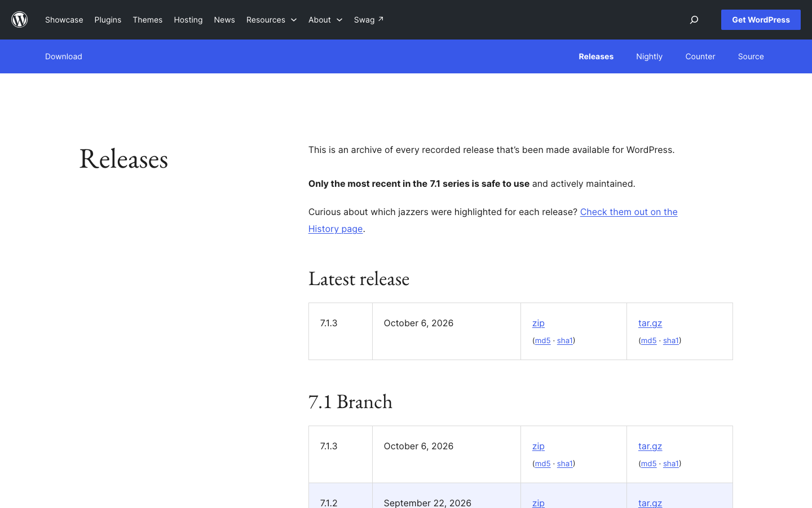Select 'September 22, 2026' date cell
Viewport: 812px width, 508px height.
(446, 496)
